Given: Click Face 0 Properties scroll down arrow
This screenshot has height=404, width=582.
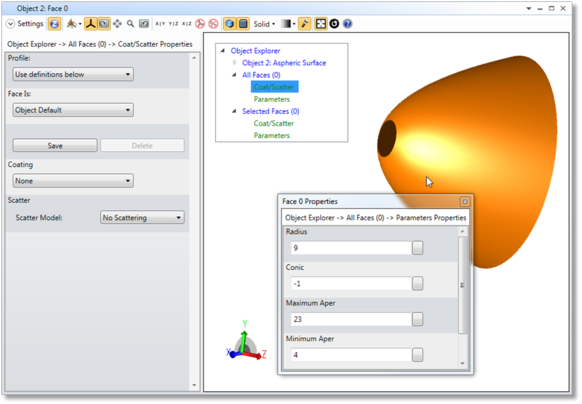Looking at the screenshot, I should tap(462, 364).
